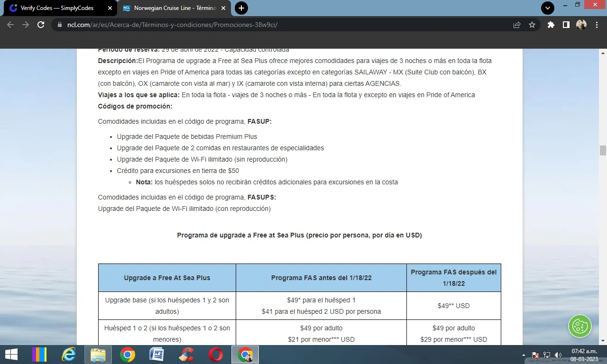Click the 'Códigos de promoción:' label
The width and height of the screenshot is (607, 364).
click(135, 106)
